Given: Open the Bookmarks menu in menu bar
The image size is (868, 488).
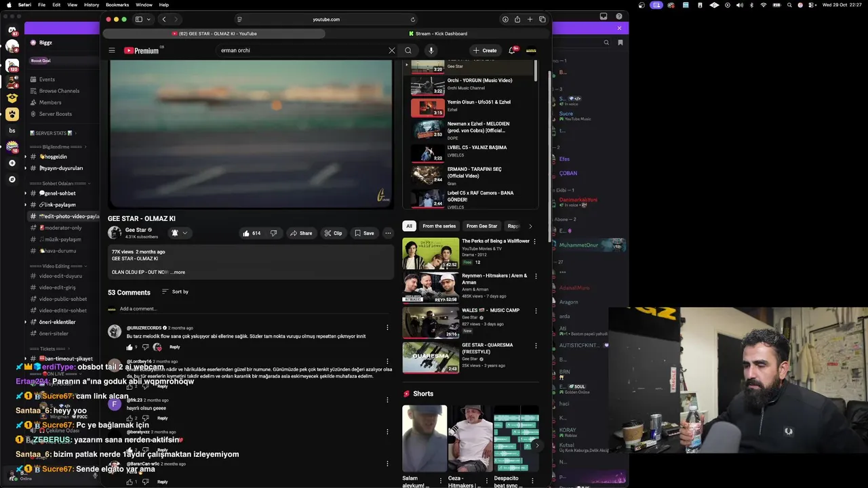Looking at the screenshot, I should 117,5.
